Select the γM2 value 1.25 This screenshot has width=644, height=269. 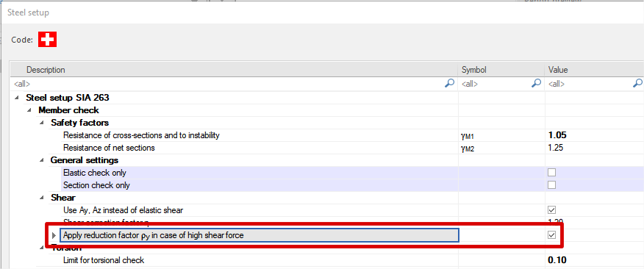click(x=557, y=148)
